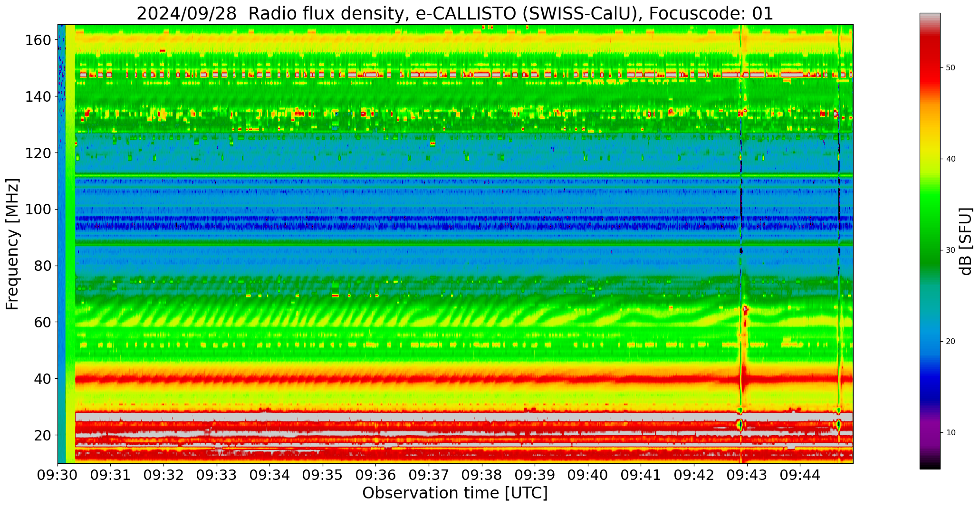Screen dimensions: 980x507
Task: Click the colorbar tick label 50
Action: tap(951, 68)
